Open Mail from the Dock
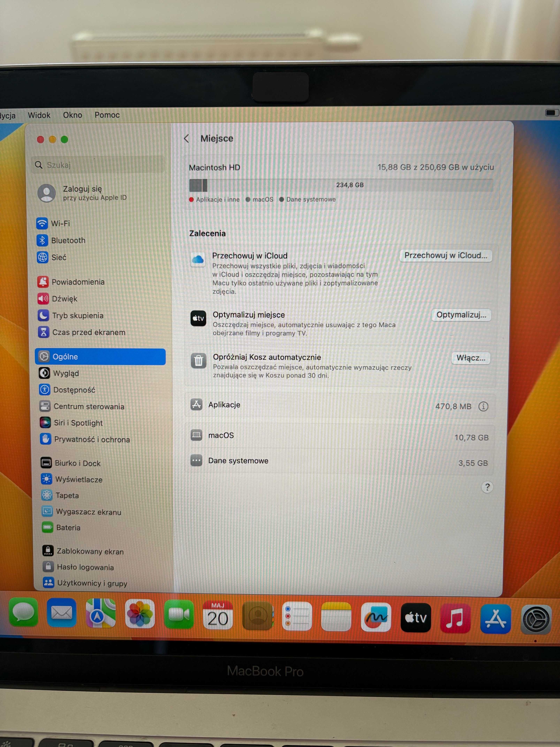Screen dimensions: 560x747 61,613
